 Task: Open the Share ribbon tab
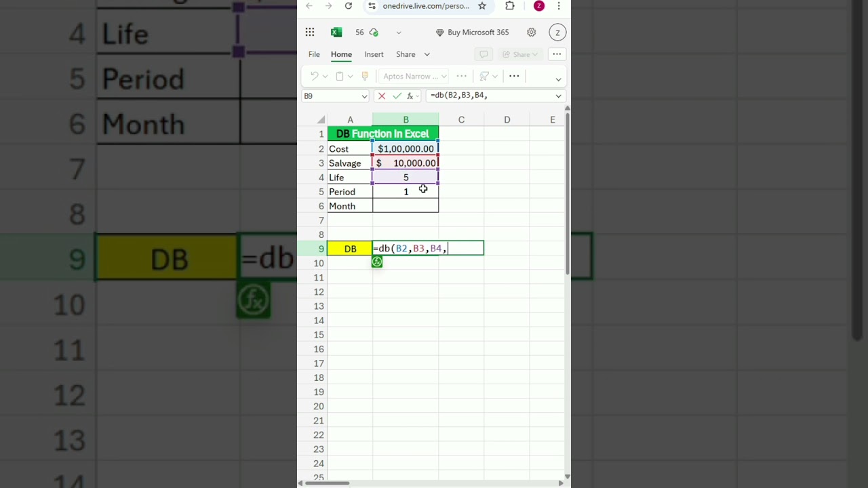pos(406,54)
